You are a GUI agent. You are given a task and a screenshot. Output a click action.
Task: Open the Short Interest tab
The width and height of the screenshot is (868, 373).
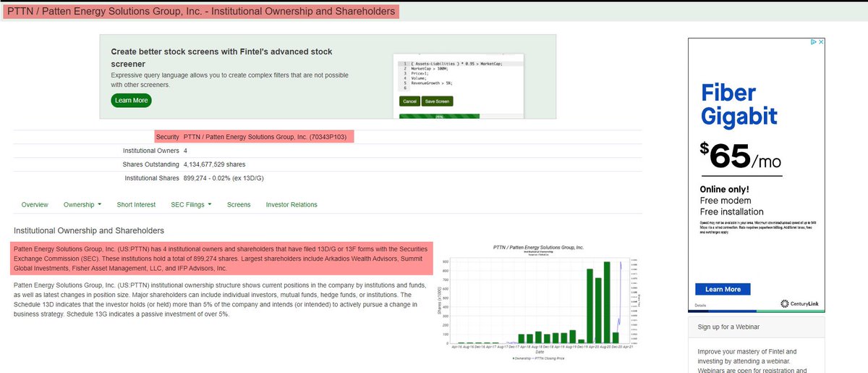tap(136, 205)
